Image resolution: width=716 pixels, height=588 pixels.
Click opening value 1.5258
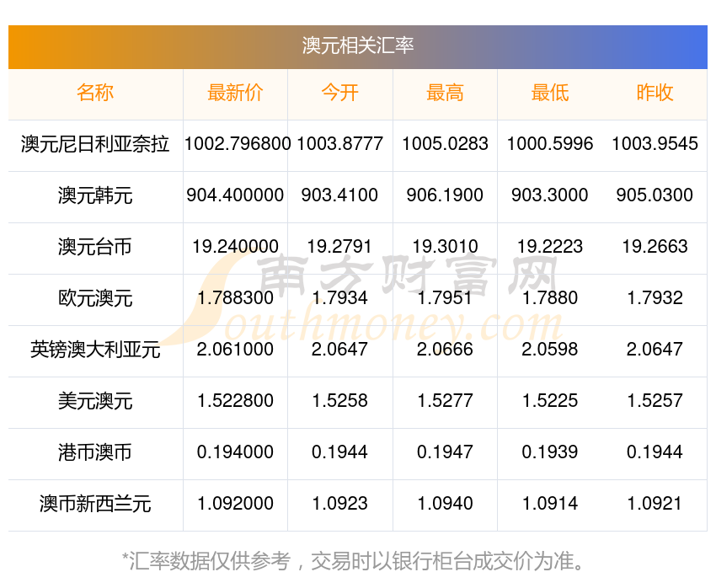point(339,401)
